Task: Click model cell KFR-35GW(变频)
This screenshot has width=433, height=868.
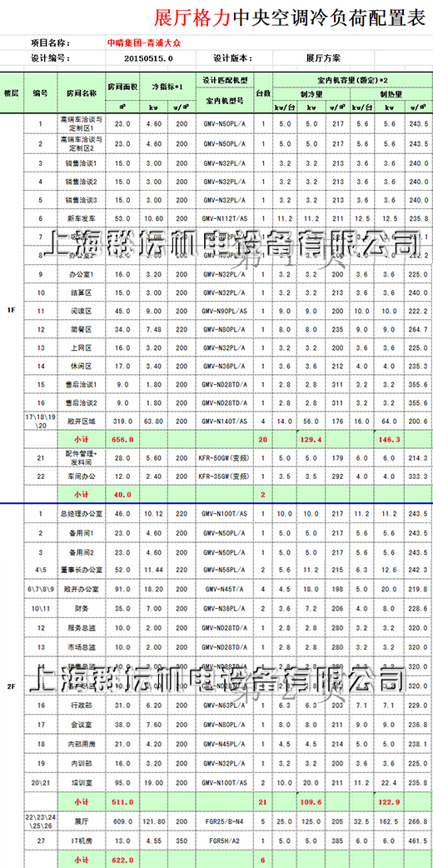Action: point(225,476)
